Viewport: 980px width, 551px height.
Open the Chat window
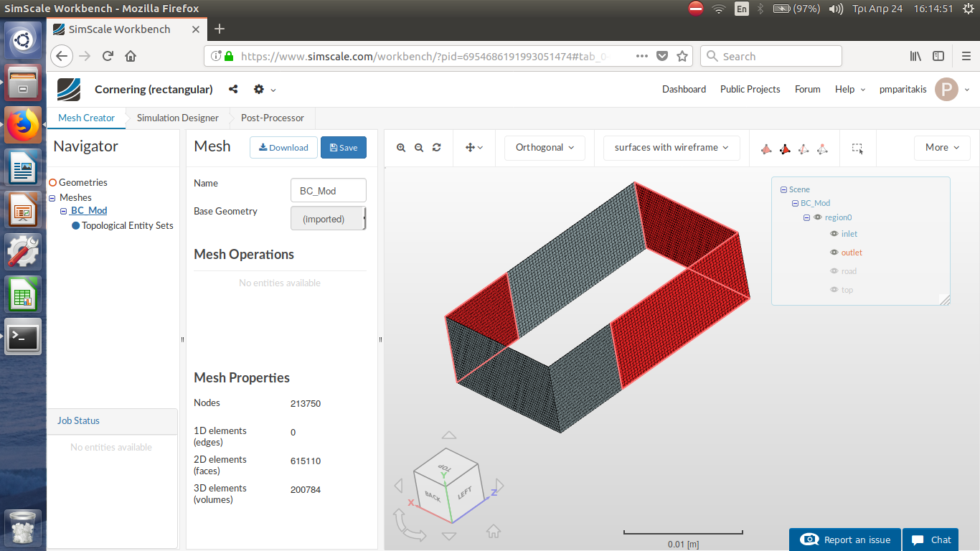click(x=932, y=540)
